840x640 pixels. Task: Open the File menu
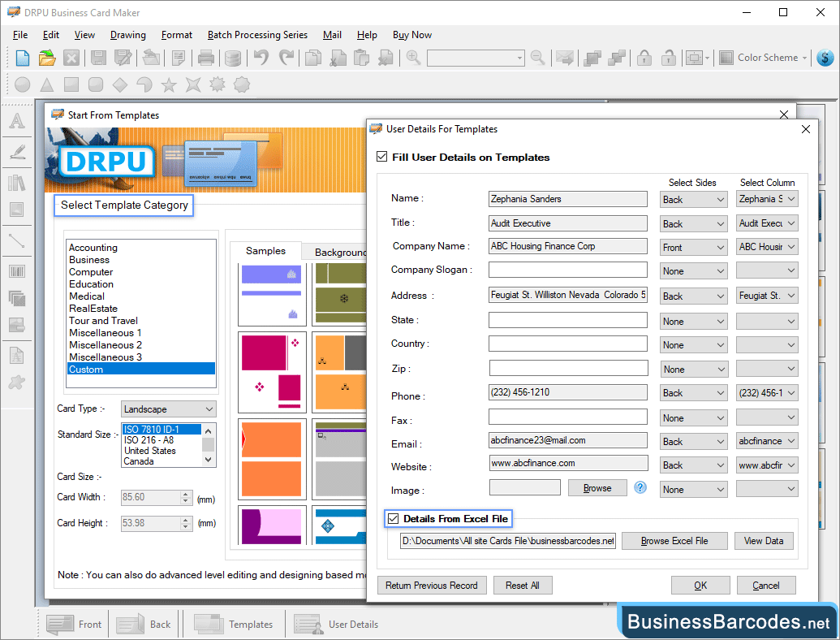pos(20,35)
